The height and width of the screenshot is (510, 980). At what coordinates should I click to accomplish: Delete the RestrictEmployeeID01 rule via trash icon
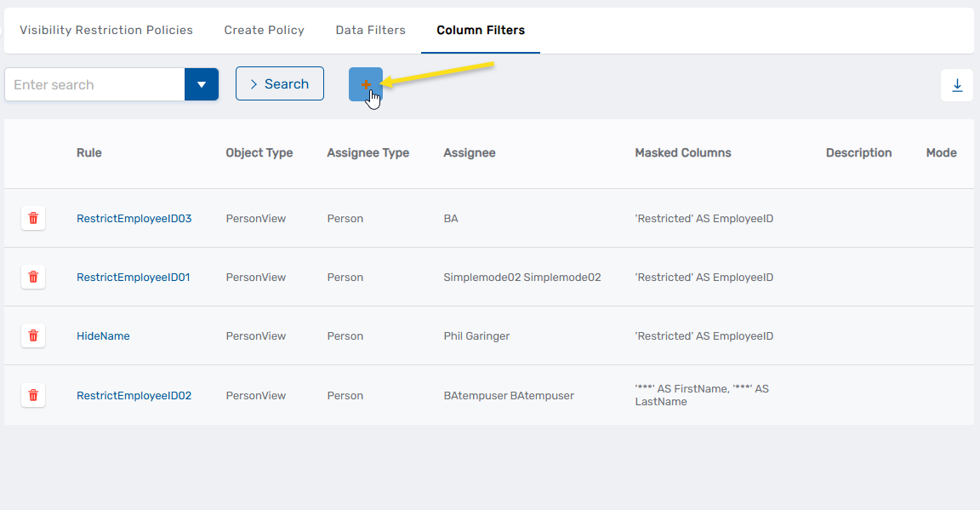[32, 277]
